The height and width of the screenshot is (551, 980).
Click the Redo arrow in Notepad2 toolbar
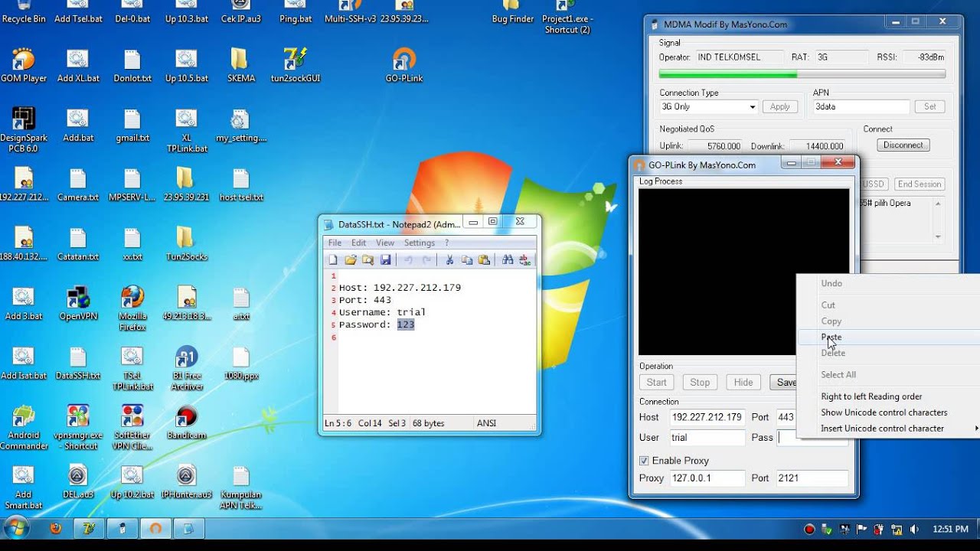click(426, 260)
